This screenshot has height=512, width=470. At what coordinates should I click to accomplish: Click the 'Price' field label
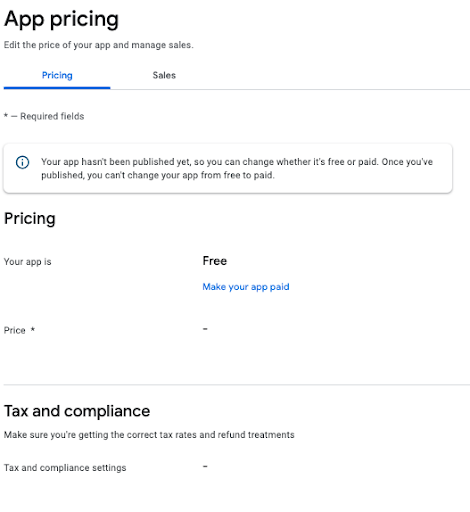pyautogui.click(x=15, y=330)
